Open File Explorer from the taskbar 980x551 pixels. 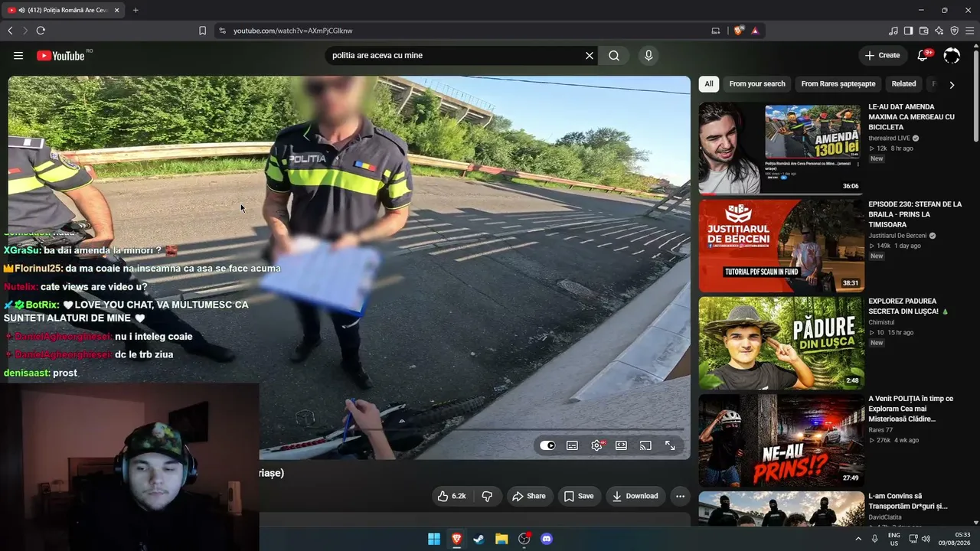(x=501, y=539)
